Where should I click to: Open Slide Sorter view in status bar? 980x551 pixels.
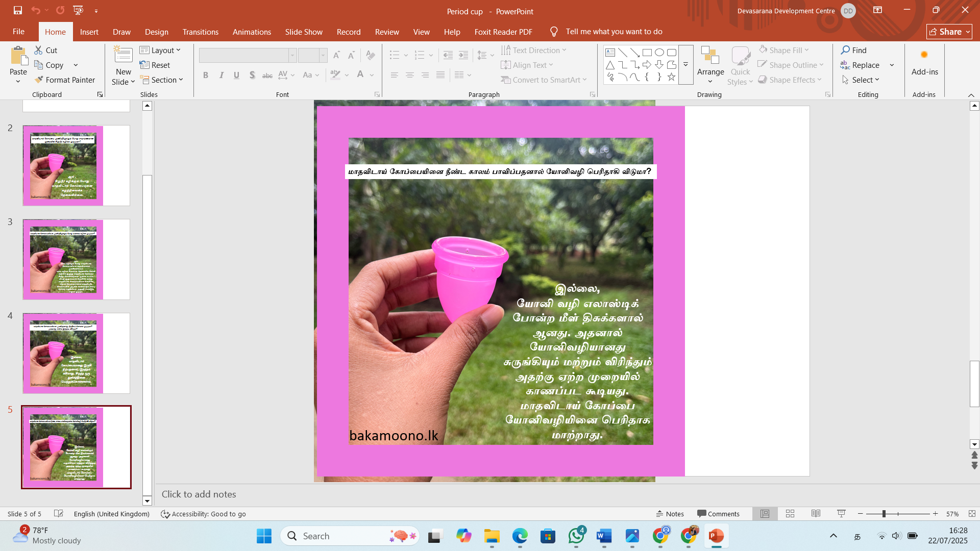790,514
